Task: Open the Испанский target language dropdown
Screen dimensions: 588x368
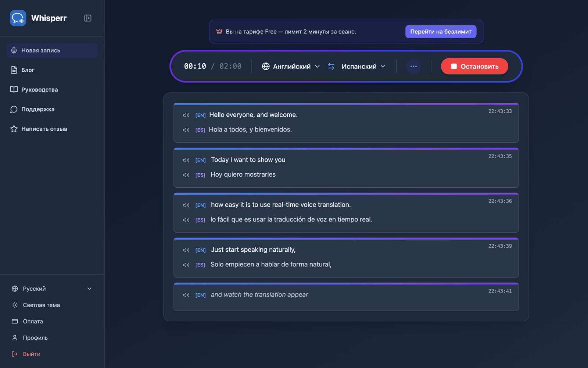Action: click(363, 66)
